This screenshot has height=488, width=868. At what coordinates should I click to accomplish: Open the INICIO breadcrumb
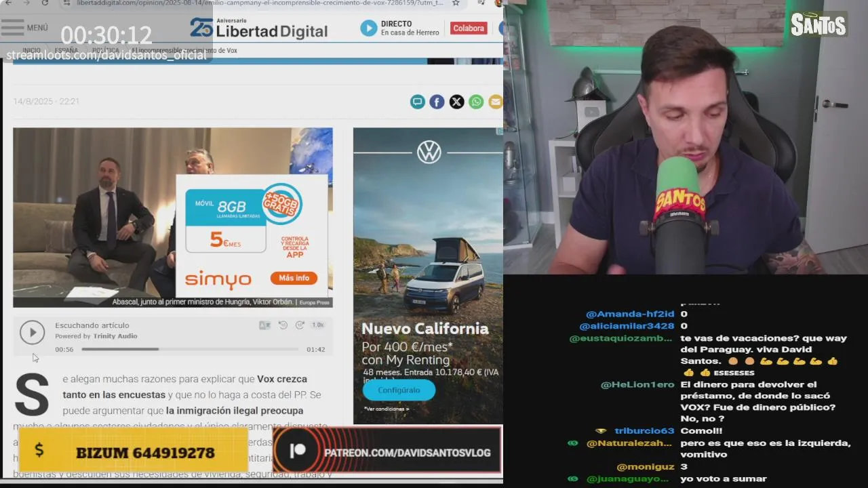point(31,50)
